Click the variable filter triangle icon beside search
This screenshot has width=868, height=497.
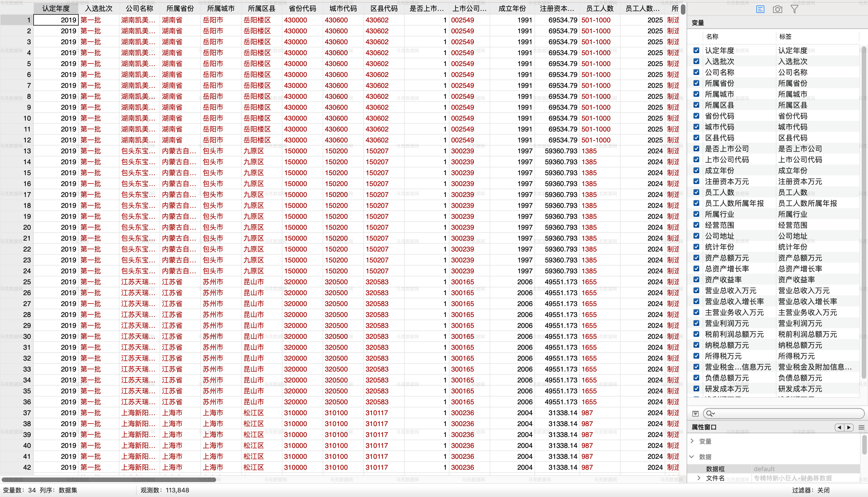click(x=695, y=414)
